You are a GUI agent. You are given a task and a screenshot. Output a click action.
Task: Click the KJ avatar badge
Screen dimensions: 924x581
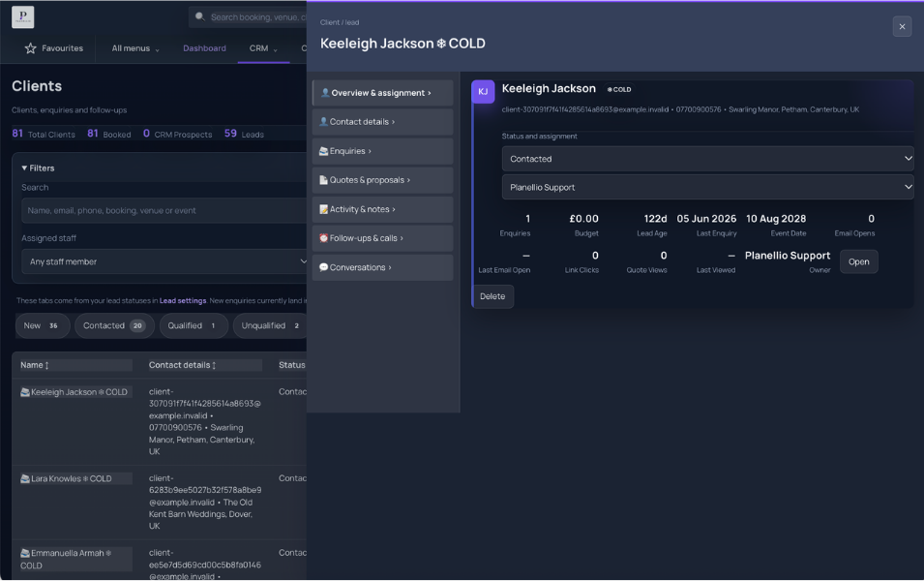483,91
